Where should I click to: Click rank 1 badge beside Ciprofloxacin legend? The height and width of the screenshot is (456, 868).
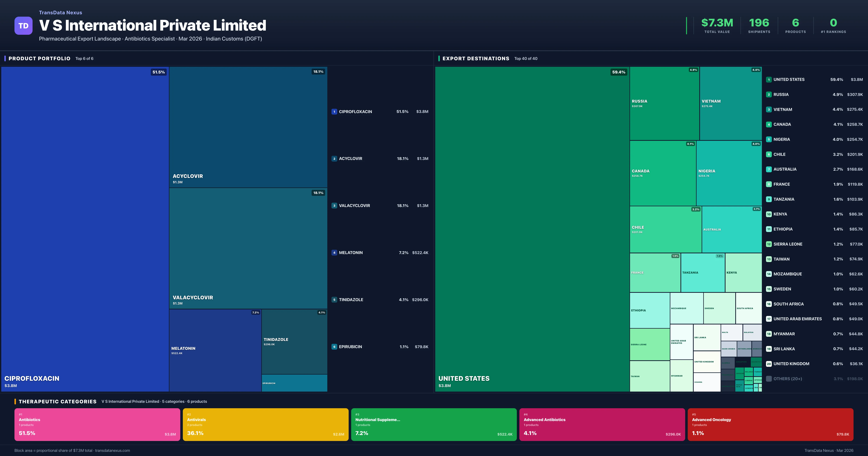click(x=334, y=112)
